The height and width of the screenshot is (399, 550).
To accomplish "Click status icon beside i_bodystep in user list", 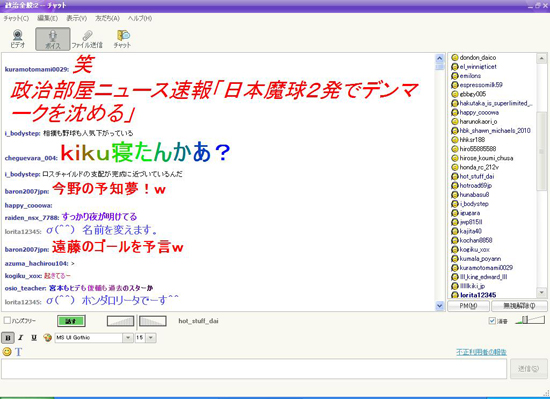I will 455,204.
